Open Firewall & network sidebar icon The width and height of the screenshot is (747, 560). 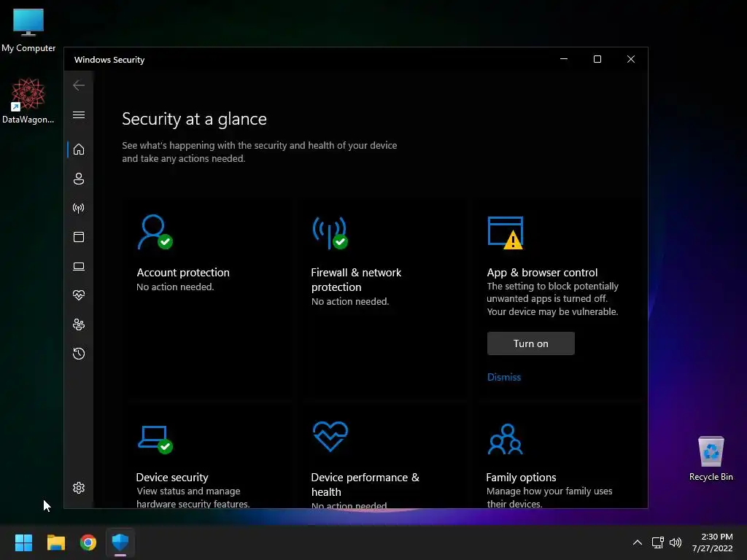tap(79, 208)
